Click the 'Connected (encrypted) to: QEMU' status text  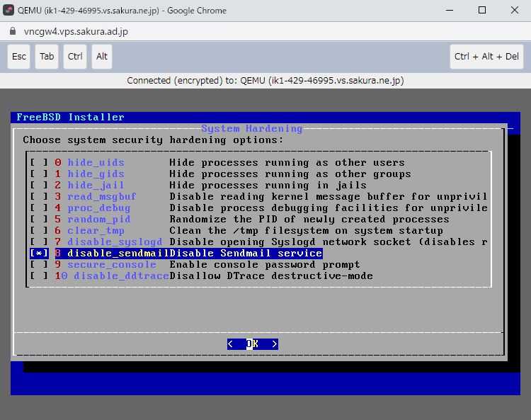[x=265, y=81]
